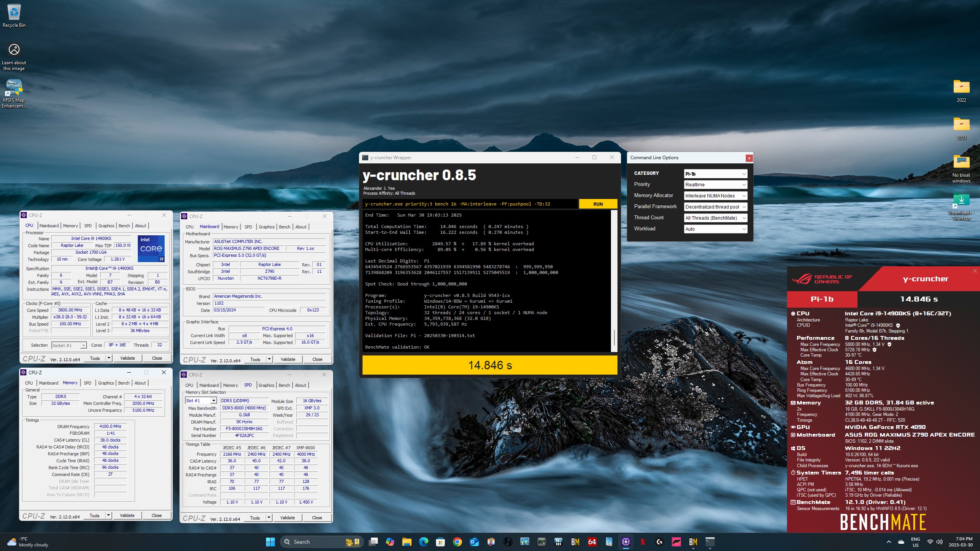
Task: Open File Explorer from the taskbar
Action: point(407,542)
